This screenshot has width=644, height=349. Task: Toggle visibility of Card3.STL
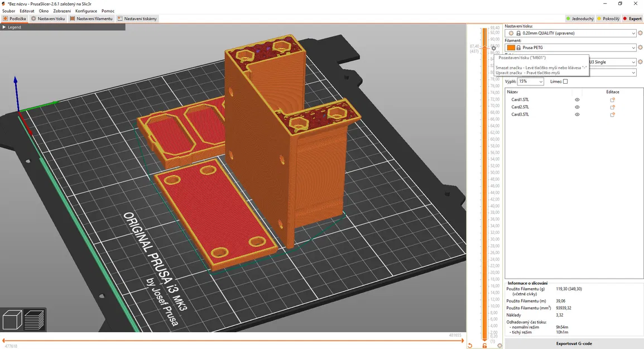[x=577, y=114]
